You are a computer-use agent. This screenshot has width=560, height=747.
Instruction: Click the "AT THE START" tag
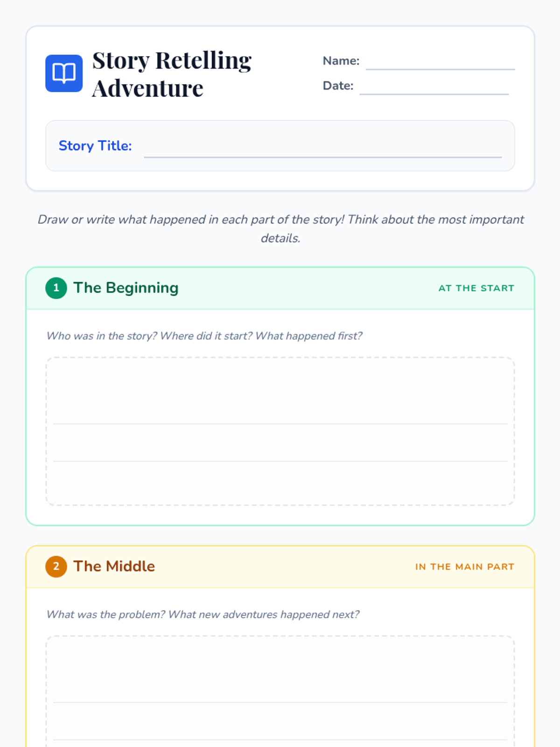(x=476, y=288)
